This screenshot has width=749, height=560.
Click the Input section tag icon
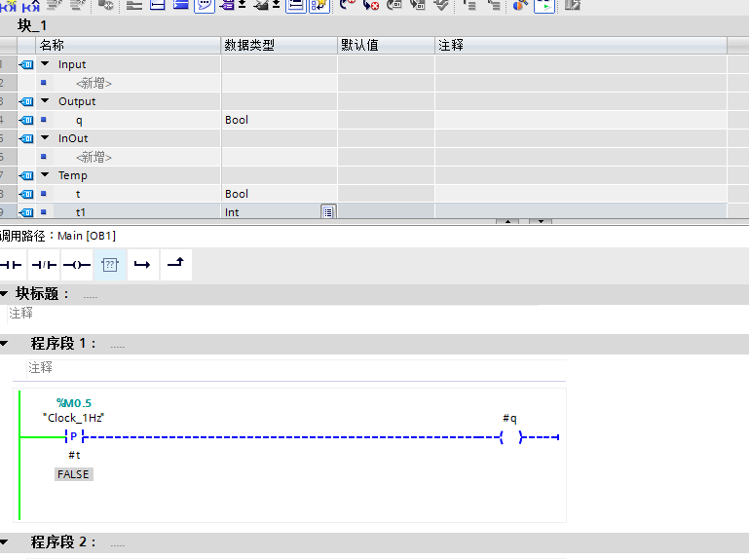(x=26, y=64)
